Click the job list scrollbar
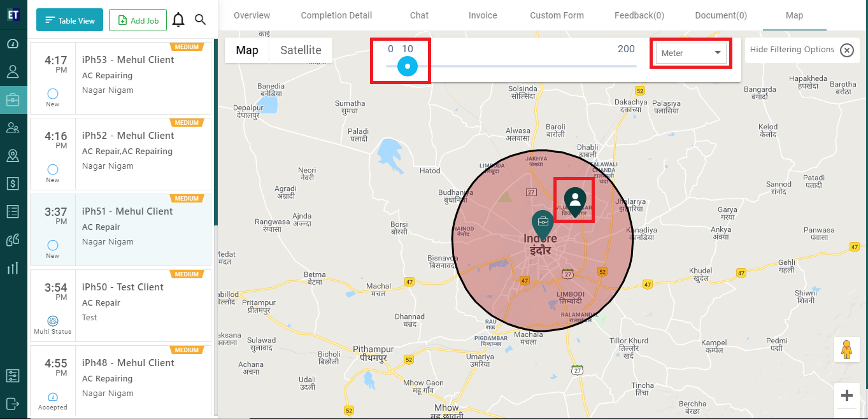Screen dimensions: 868x419 tap(216, 132)
